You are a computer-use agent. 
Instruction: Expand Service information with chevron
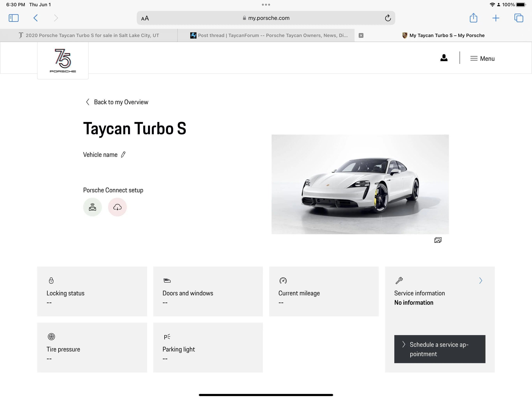coord(481,281)
